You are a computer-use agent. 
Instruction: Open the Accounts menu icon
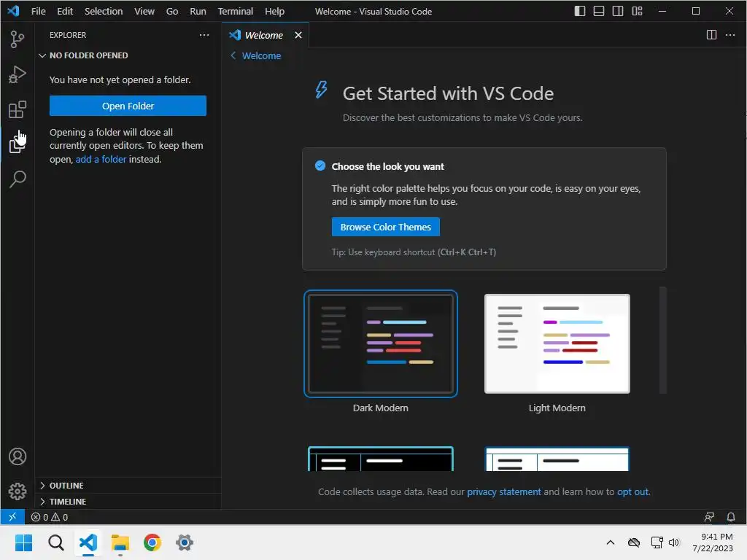coord(18,456)
